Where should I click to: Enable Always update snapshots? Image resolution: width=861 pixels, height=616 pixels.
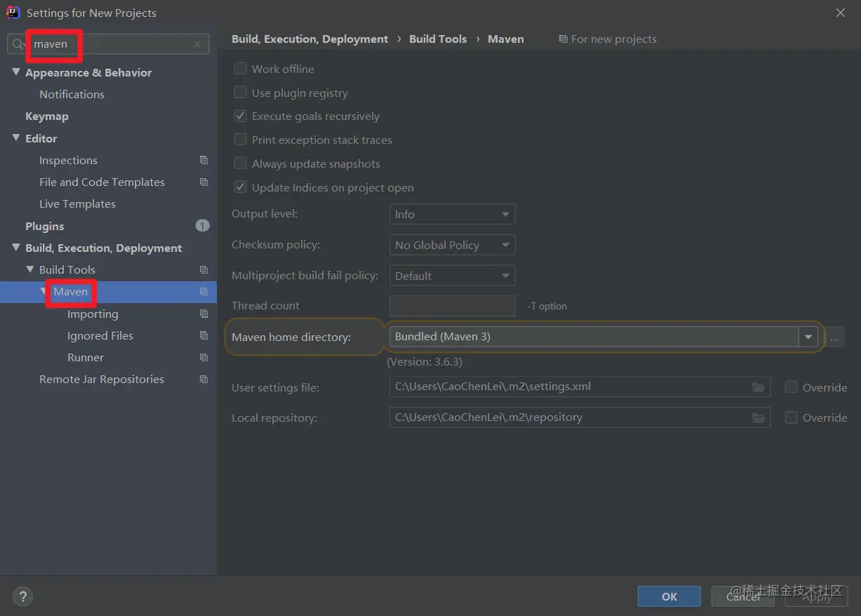coord(240,163)
